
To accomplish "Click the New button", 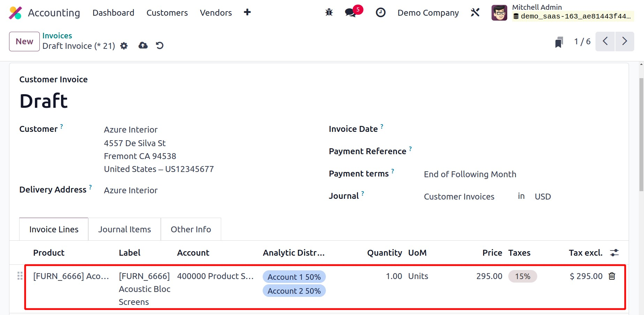I will point(24,42).
